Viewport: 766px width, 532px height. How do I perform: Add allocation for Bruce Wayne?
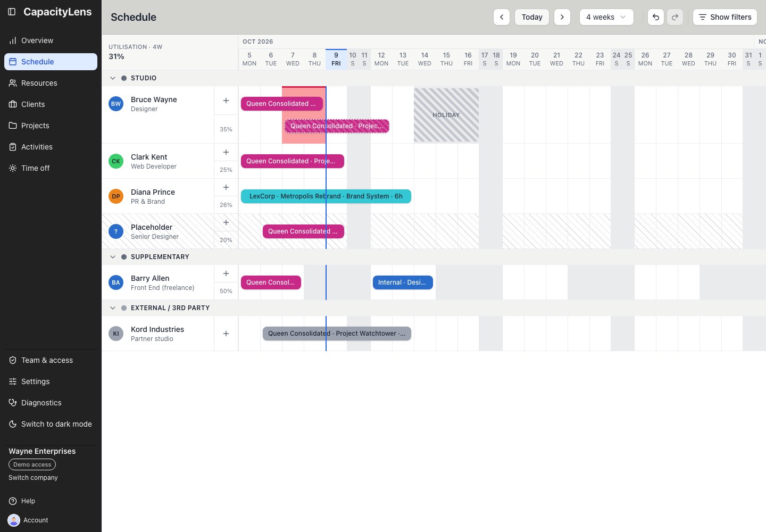(226, 101)
